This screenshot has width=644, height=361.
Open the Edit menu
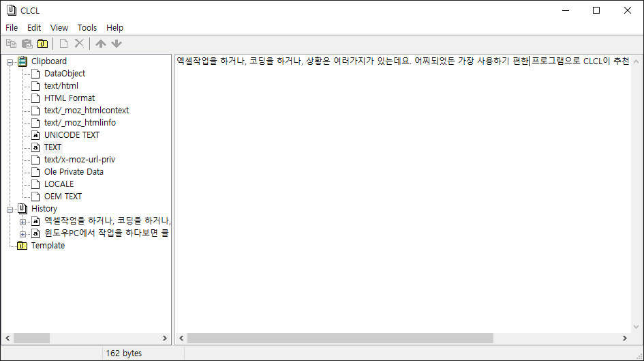point(34,27)
